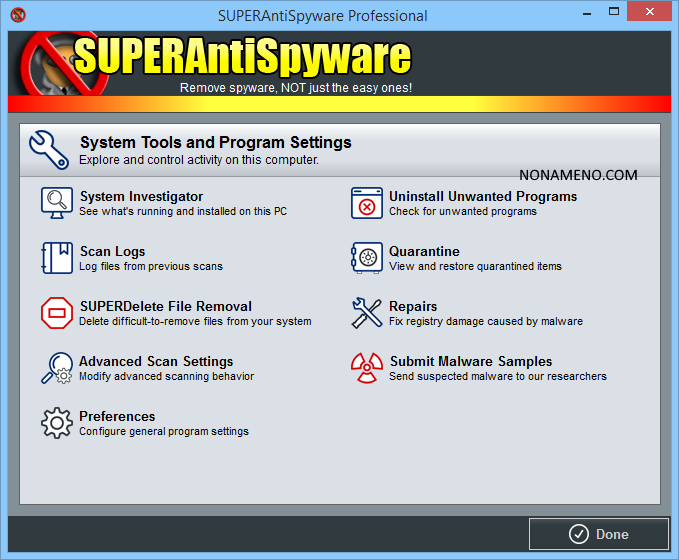Click the Submit Malware Samples biohazard icon
The width and height of the screenshot is (679, 560).
(367, 368)
